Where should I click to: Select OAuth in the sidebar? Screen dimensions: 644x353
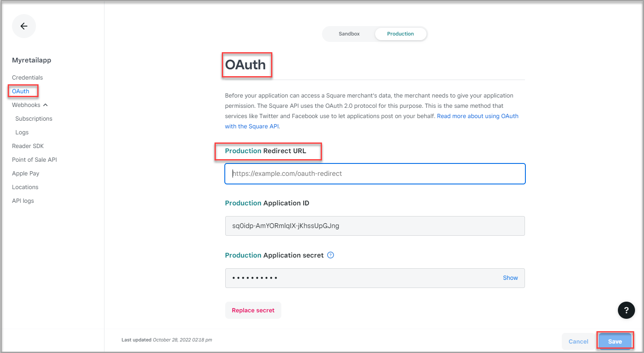coord(21,91)
